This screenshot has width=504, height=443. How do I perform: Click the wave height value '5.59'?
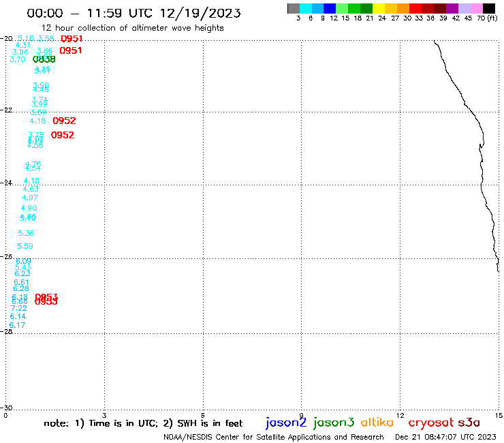[x=25, y=247]
